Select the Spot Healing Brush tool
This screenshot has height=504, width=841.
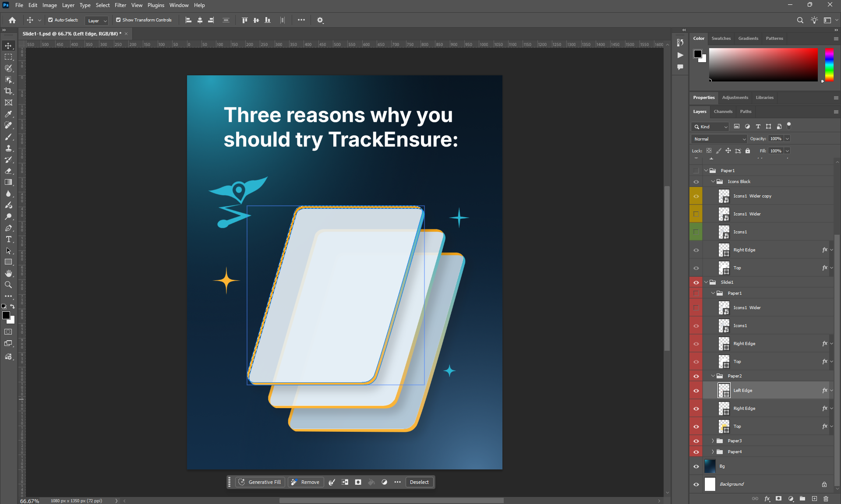[x=8, y=125]
